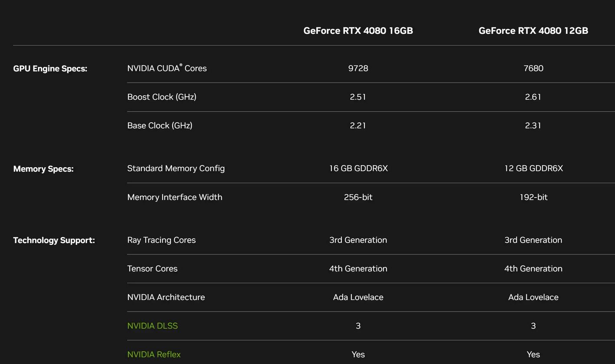Select the Technology Support section heading
Viewport: 615px width, 364px height.
[54, 240]
